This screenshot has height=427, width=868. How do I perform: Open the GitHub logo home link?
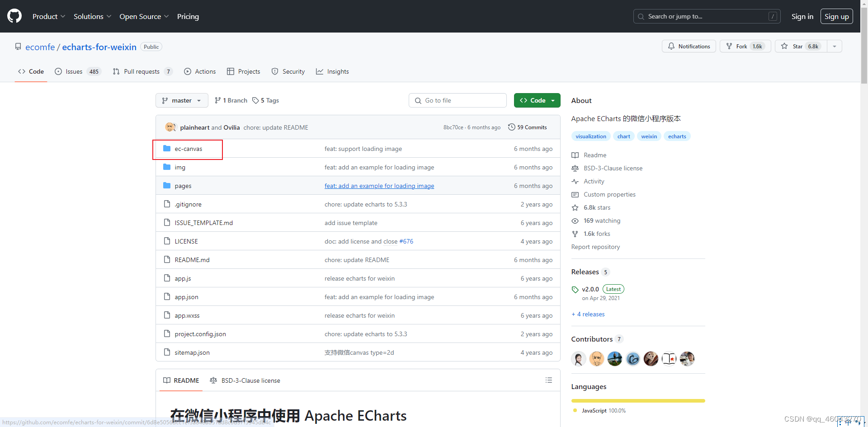coord(14,16)
